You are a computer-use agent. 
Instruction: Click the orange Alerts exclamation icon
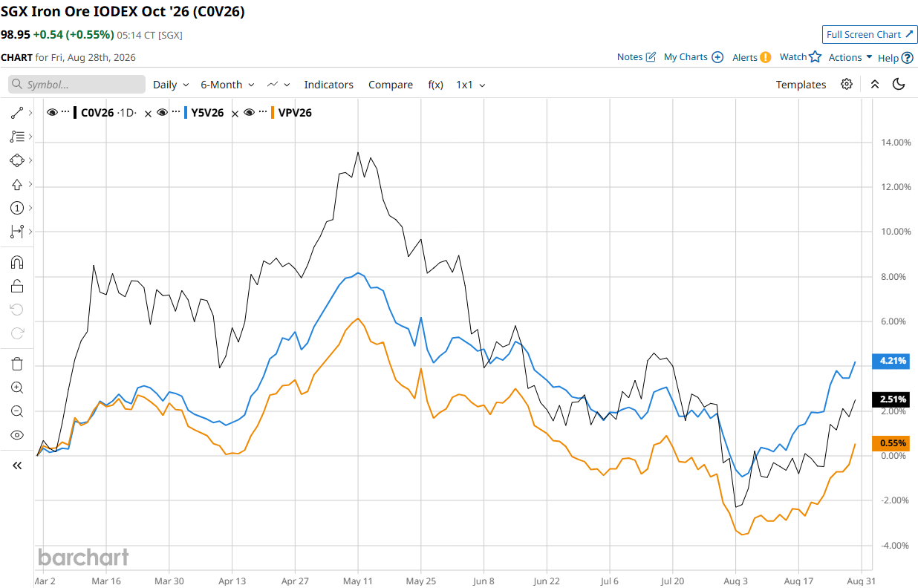point(766,57)
